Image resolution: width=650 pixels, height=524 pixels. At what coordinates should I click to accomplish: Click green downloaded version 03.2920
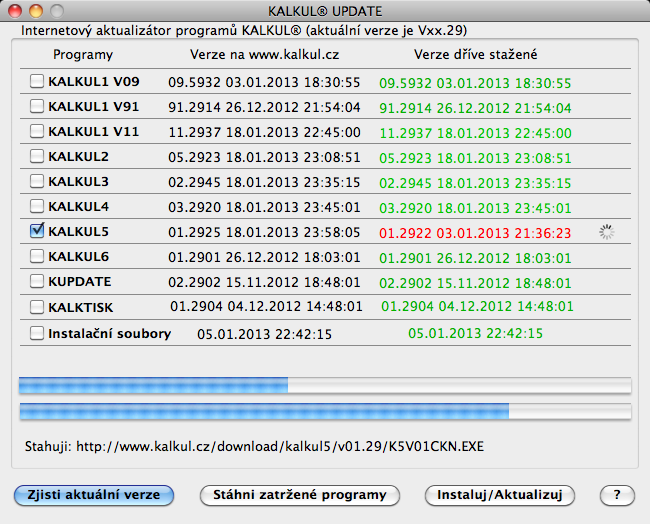[475, 208]
